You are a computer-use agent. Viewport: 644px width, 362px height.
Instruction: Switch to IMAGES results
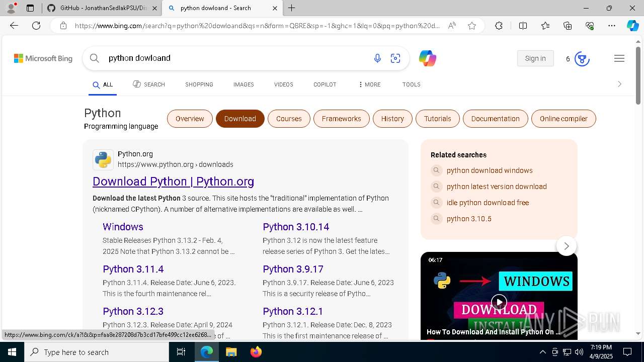click(244, 84)
